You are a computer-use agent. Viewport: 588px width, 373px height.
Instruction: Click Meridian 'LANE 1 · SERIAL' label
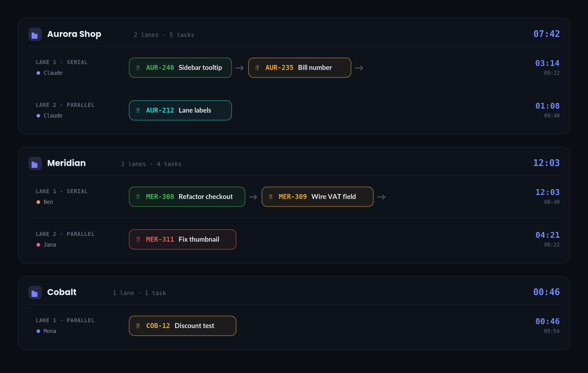(61, 191)
